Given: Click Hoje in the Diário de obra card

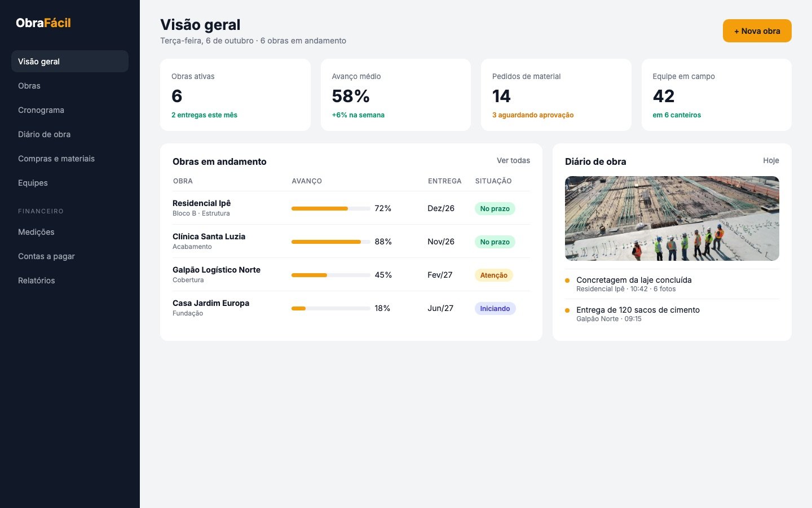Looking at the screenshot, I should (x=771, y=161).
